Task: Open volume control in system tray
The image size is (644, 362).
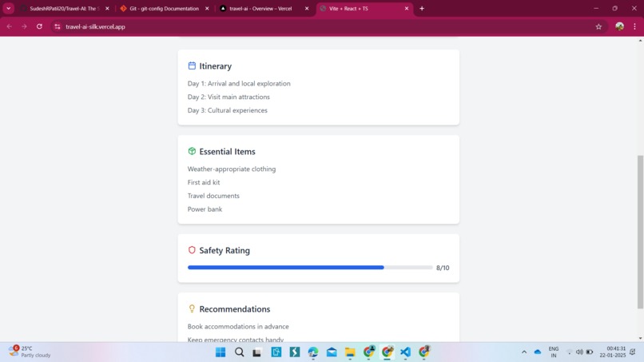Action: coord(579,352)
